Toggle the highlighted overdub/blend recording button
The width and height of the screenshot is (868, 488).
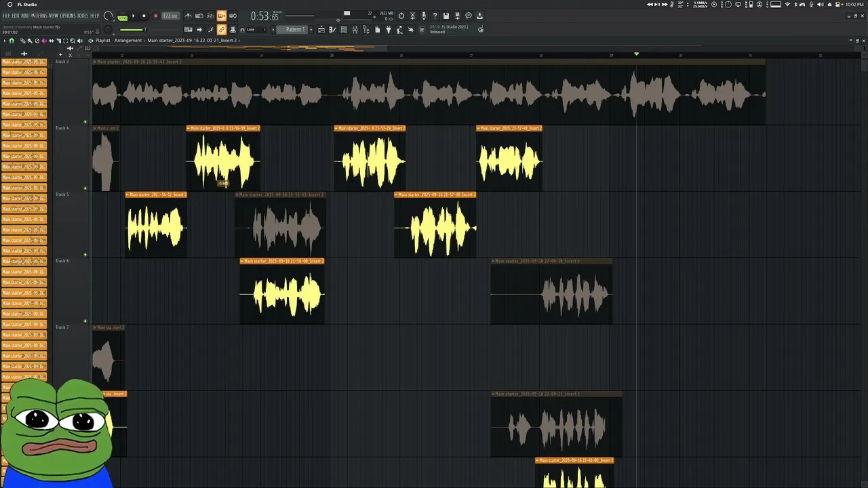coord(222,16)
